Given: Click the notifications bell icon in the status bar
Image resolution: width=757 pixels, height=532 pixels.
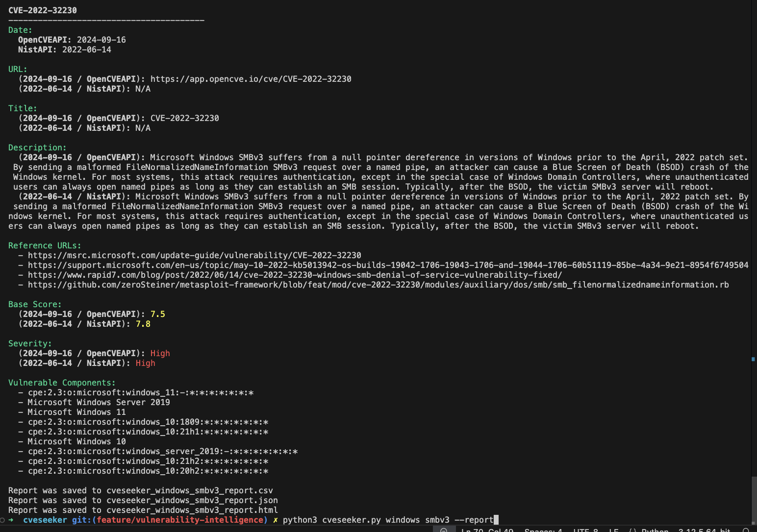Looking at the screenshot, I should coord(746,530).
